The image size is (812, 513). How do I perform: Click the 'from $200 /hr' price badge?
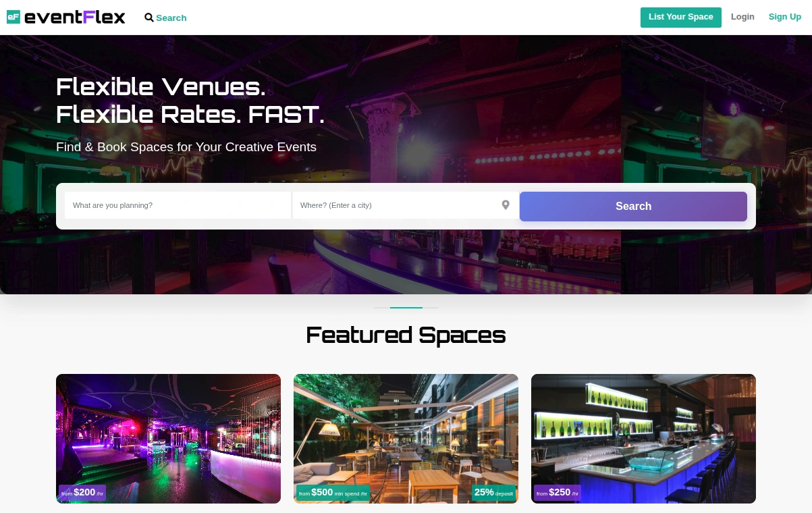click(82, 493)
